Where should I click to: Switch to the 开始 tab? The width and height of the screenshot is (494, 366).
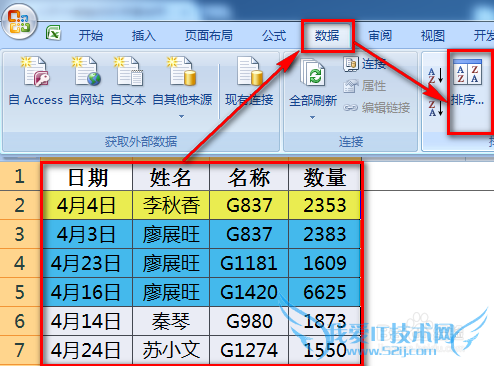91,35
